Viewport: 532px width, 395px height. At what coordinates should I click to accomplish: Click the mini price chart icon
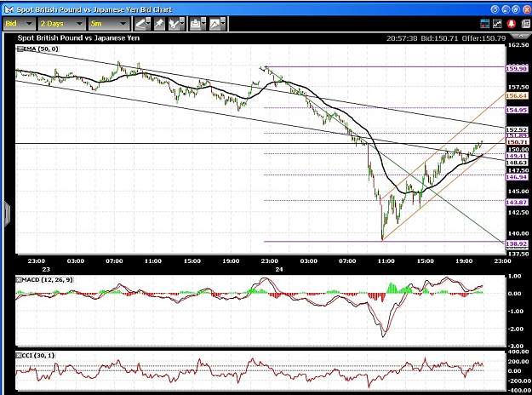pos(497,24)
